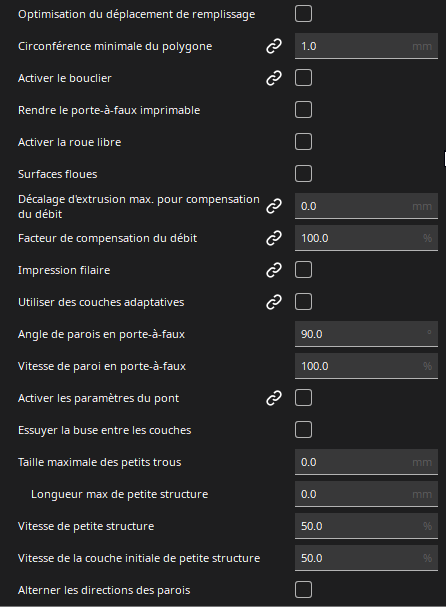Enable Optimisation du déplacement de remplissage checkbox
446x607 pixels.
(304, 14)
